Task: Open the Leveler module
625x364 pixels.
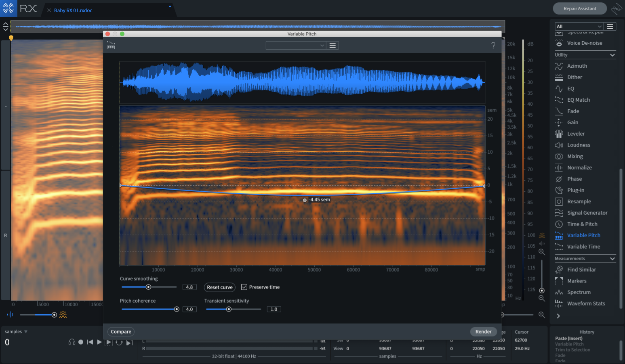Action: pos(585,134)
